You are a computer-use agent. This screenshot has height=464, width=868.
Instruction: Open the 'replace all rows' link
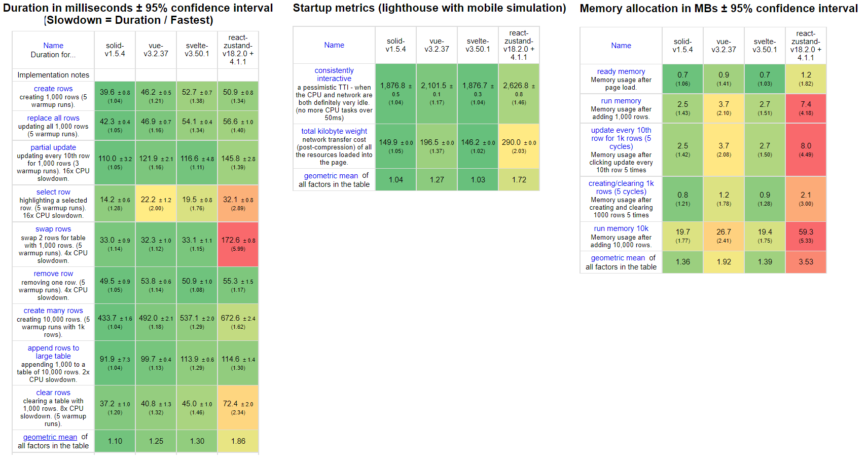(53, 118)
